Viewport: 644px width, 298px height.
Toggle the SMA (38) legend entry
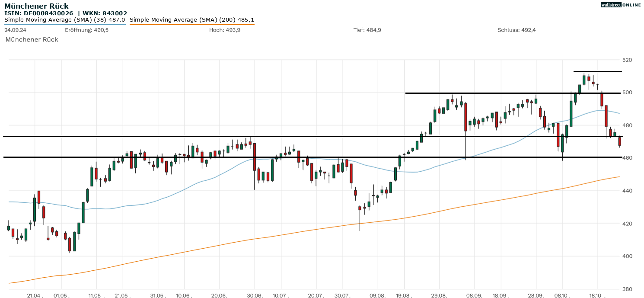click(x=65, y=19)
